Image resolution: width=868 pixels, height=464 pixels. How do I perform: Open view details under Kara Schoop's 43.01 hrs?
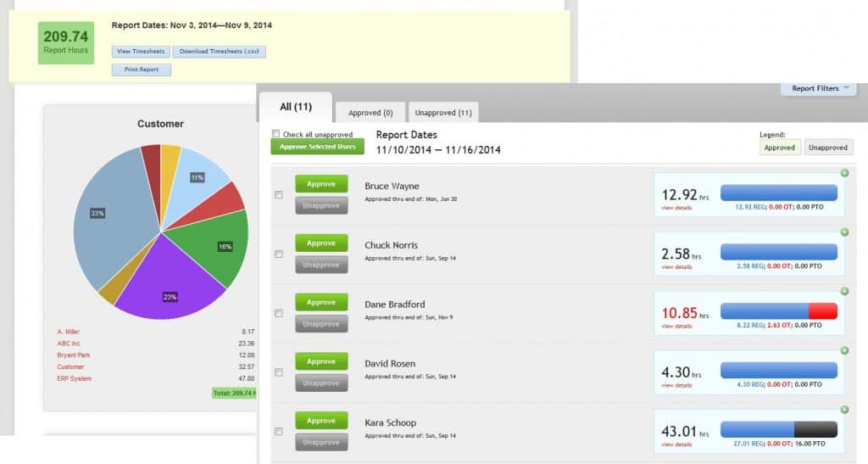point(676,444)
